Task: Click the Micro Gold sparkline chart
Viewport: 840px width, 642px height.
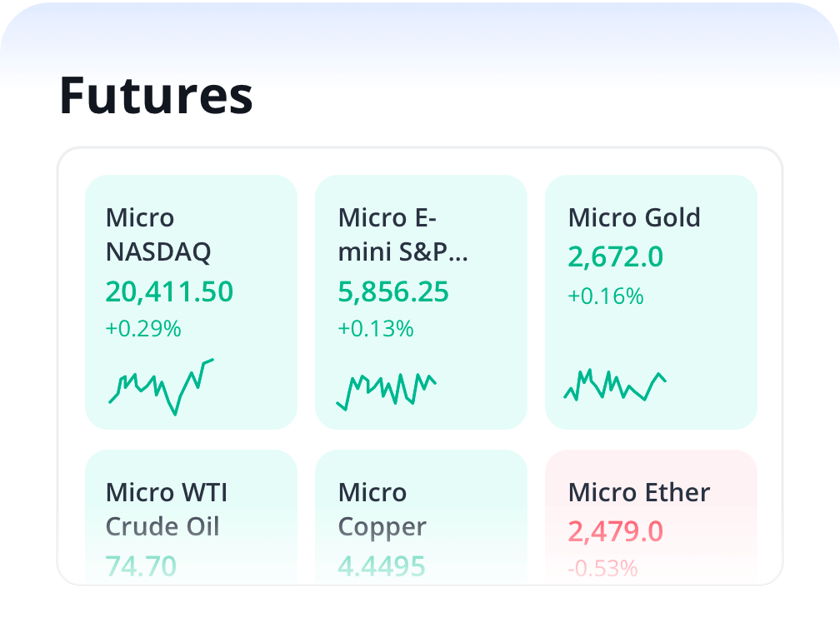Action: point(615,385)
